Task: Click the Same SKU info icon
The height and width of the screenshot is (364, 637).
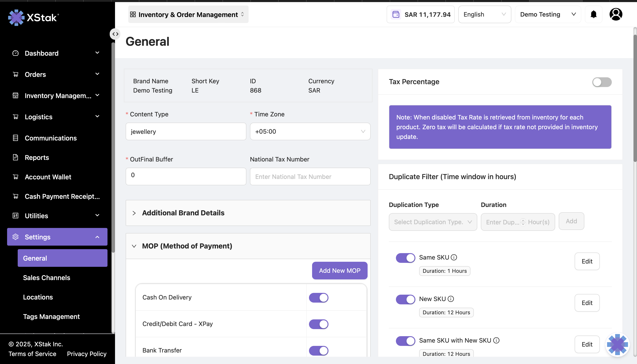Action: coord(454,257)
